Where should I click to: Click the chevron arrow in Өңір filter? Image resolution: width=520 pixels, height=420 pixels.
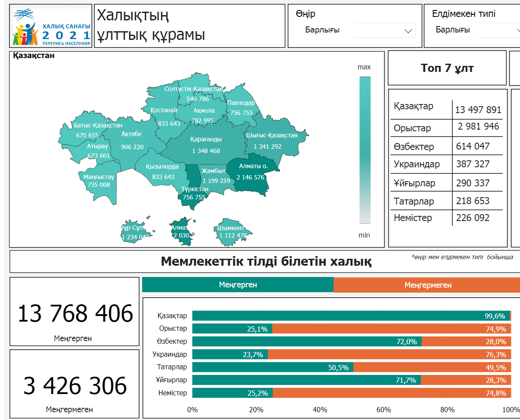(408, 31)
